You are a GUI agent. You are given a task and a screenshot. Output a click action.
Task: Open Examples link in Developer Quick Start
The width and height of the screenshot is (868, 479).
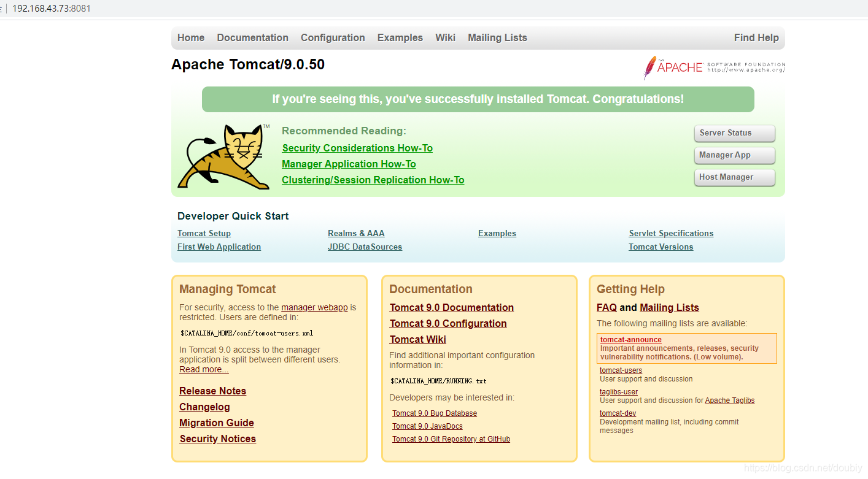497,233
